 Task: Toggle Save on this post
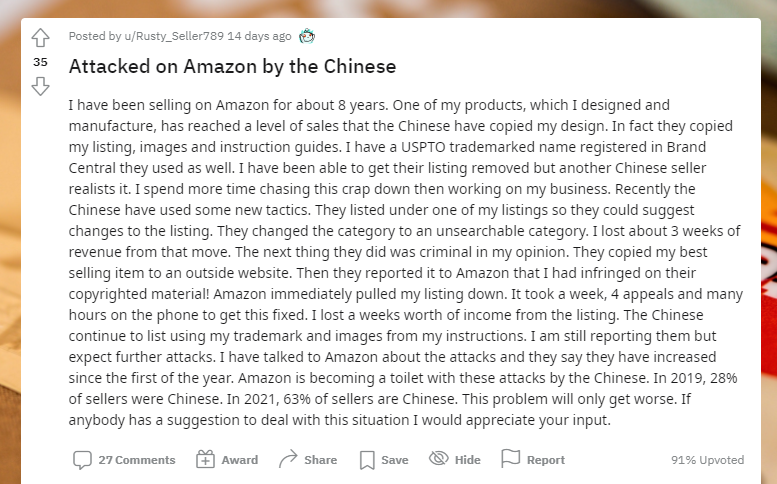coord(394,460)
